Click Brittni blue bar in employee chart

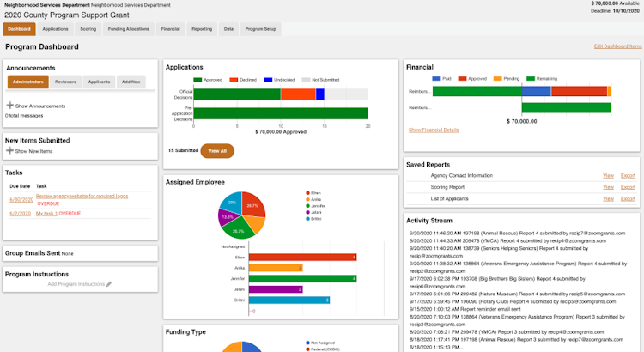pos(289,300)
